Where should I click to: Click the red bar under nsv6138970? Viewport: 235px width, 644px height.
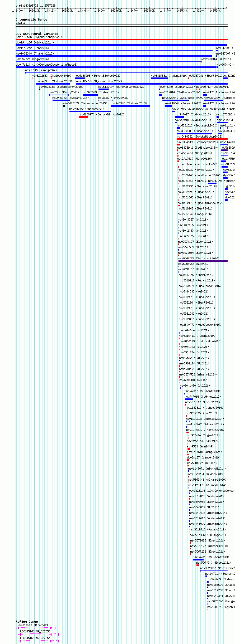83,117
